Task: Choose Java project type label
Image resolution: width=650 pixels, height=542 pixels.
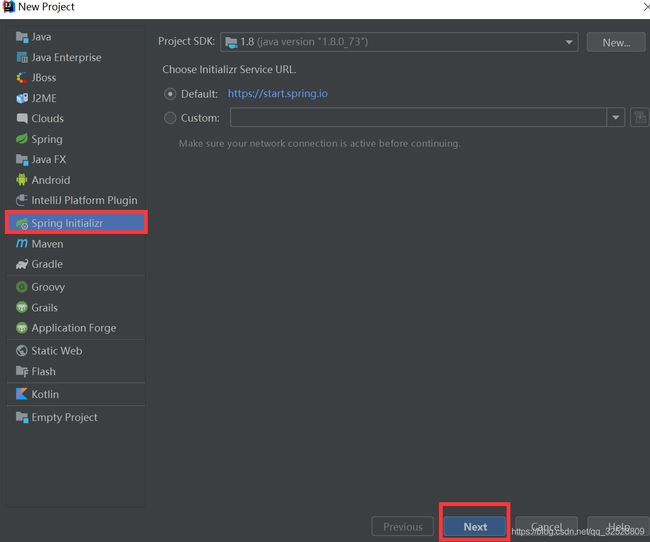Action: click(41, 37)
